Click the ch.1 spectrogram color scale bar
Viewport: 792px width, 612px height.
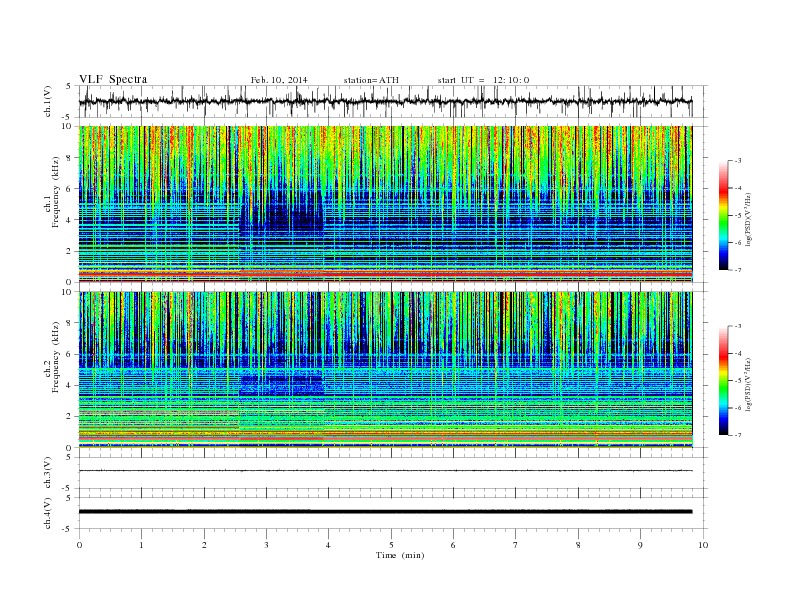[x=724, y=215]
